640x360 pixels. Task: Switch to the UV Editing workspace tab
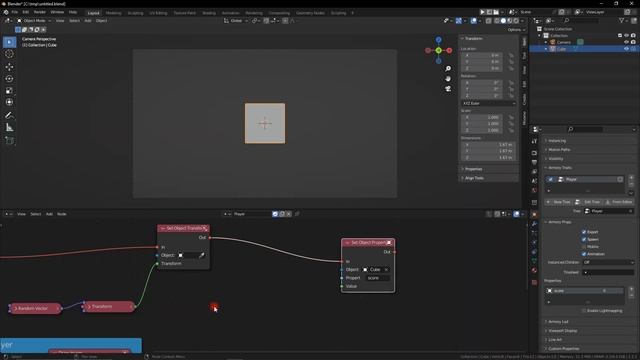point(158,13)
